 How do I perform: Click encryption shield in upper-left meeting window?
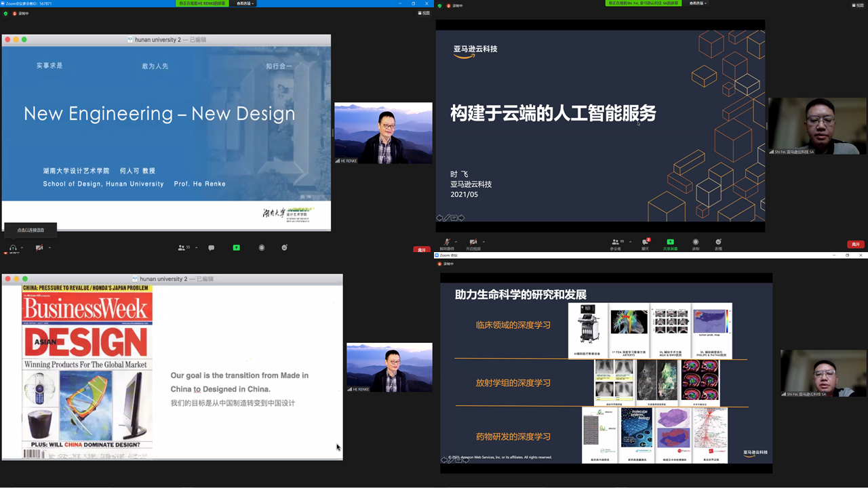point(6,14)
